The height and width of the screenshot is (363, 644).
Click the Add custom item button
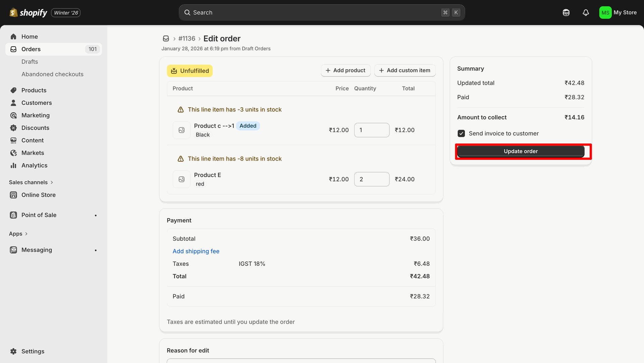tap(405, 70)
